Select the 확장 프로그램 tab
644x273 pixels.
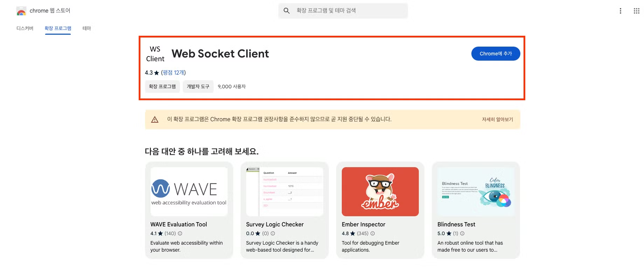[58, 28]
